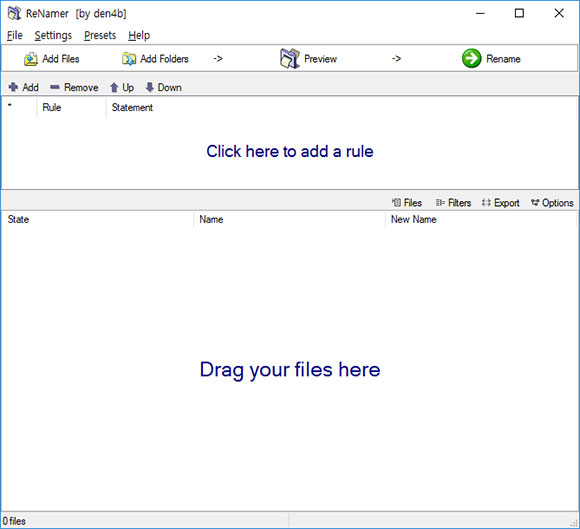Click the Add Files toolbar icon

[31, 59]
